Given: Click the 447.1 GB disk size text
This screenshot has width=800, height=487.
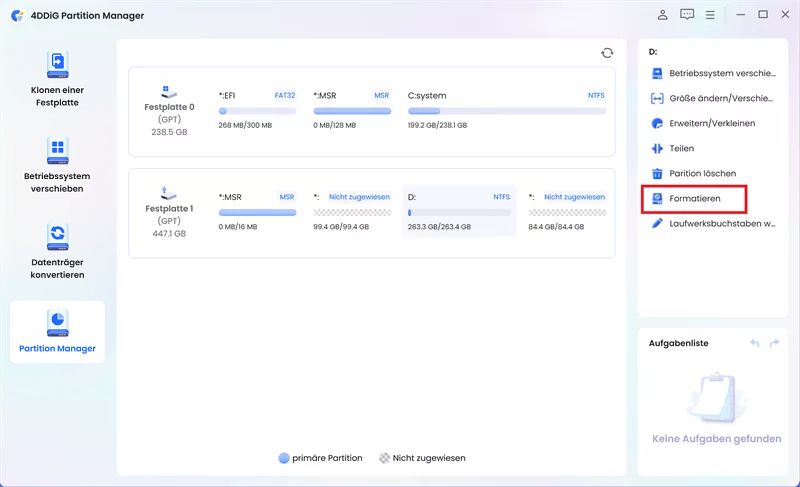Looking at the screenshot, I should pyautogui.click(x=169, y=234).
